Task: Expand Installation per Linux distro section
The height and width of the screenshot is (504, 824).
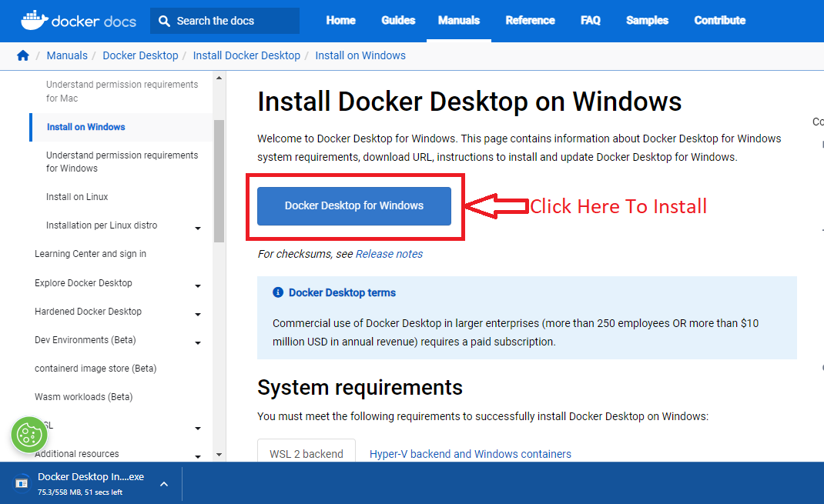Action: [x=198, y=228]
